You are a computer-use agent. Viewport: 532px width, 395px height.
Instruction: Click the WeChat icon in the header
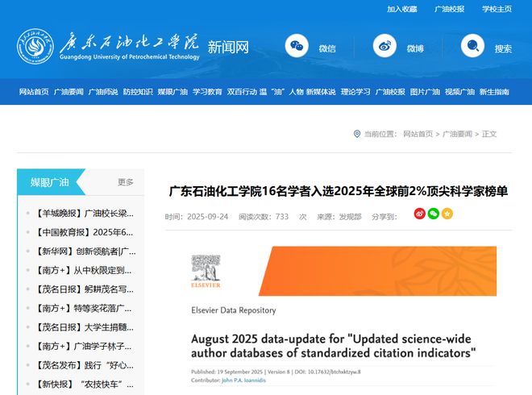298,48
